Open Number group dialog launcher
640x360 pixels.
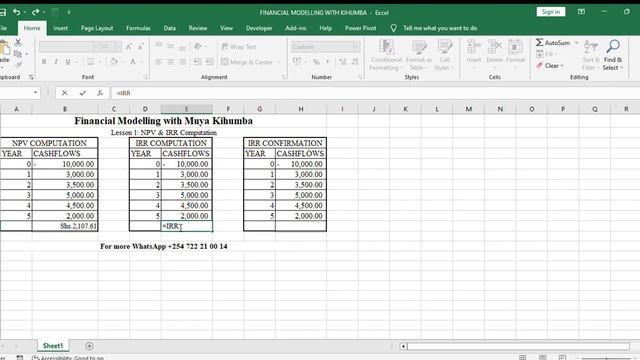360,77
